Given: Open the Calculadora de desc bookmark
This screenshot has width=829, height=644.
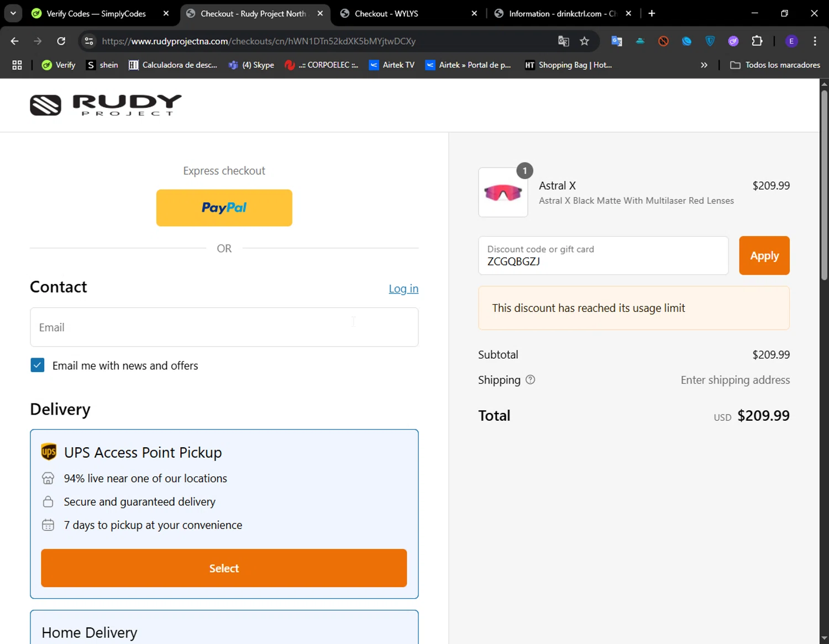Looking at the screenshot, I should [x=173, y=65].
